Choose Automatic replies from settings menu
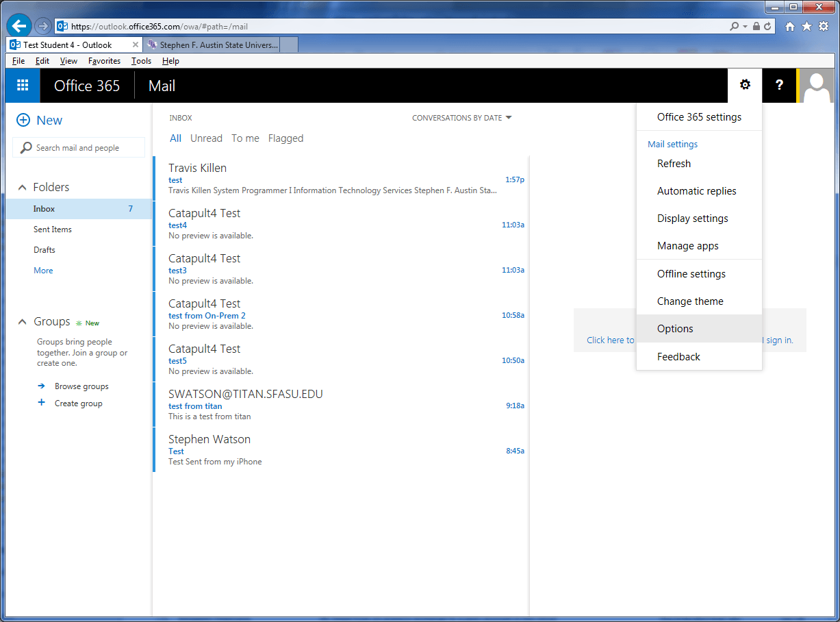This screenshot has height=622, width=840. tap(696, 191)
